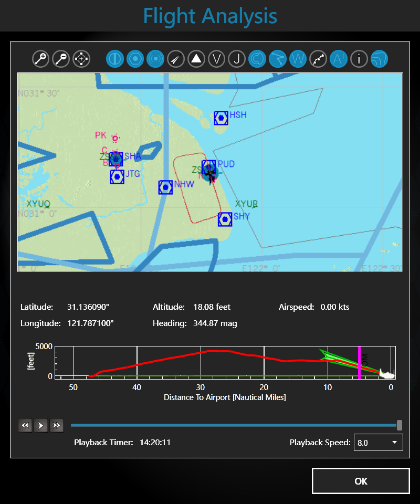420x504 pixels.
Task: Rewind the flight playback
Action: pyautogui.click(x=25, y=426)
